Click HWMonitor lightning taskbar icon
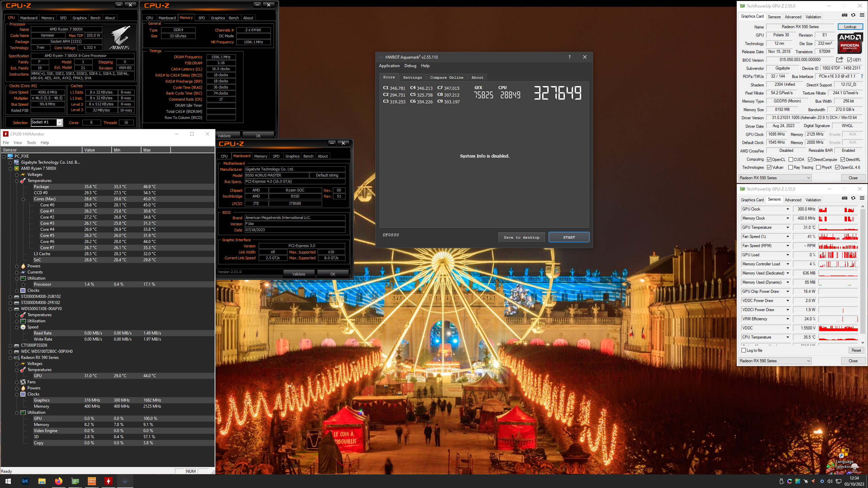868x488 pixels. pyautogui.click(x=108, y=481)
